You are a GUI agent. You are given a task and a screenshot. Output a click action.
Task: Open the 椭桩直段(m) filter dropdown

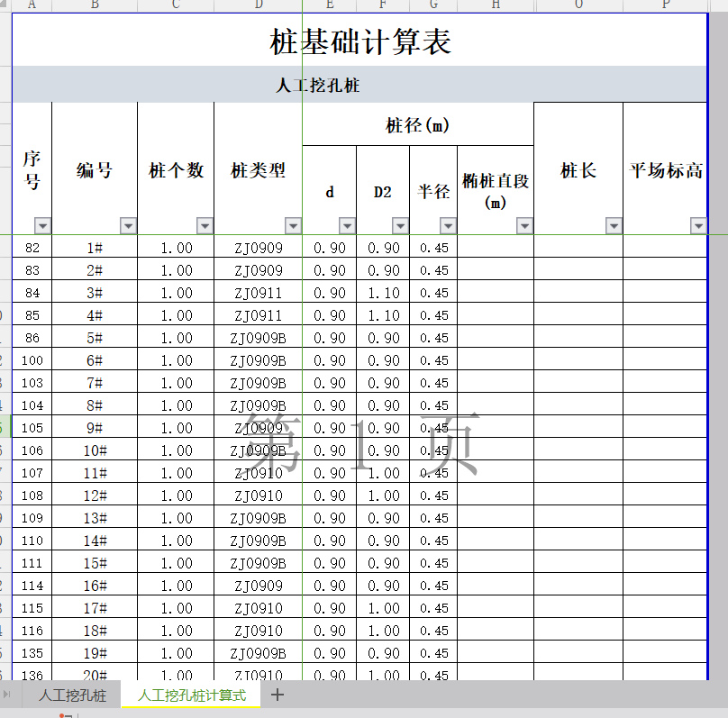[x=524, y=225]
